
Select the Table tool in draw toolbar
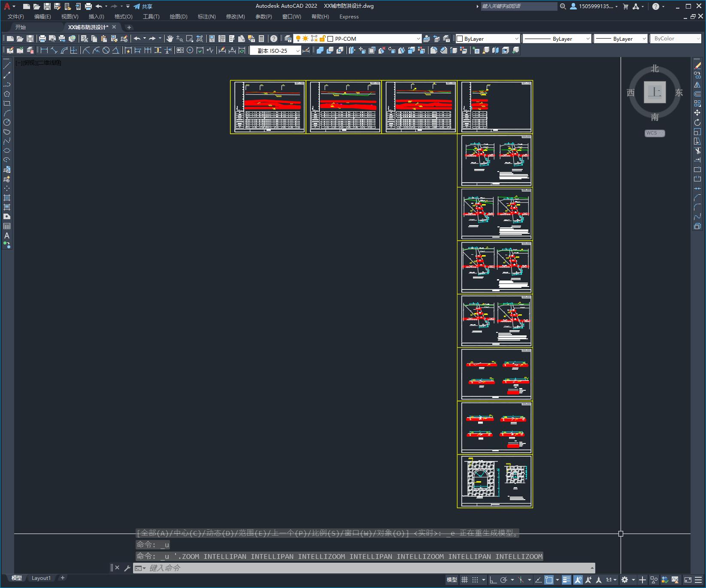(7, 226)
